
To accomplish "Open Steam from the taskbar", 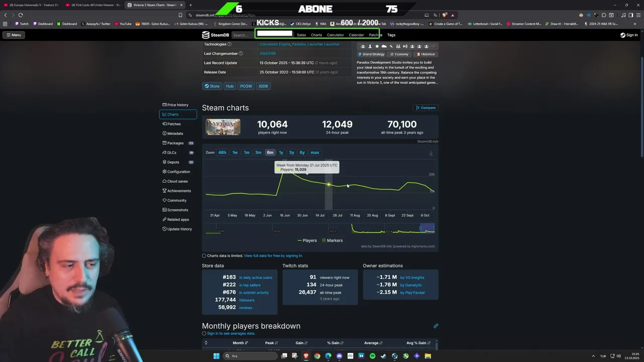I will (x=383, y=356).
